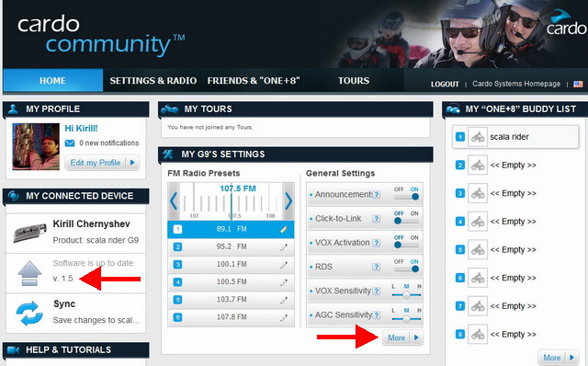
Task: Select preset 5 at 103.7 FM
Action: pos(231,300)
